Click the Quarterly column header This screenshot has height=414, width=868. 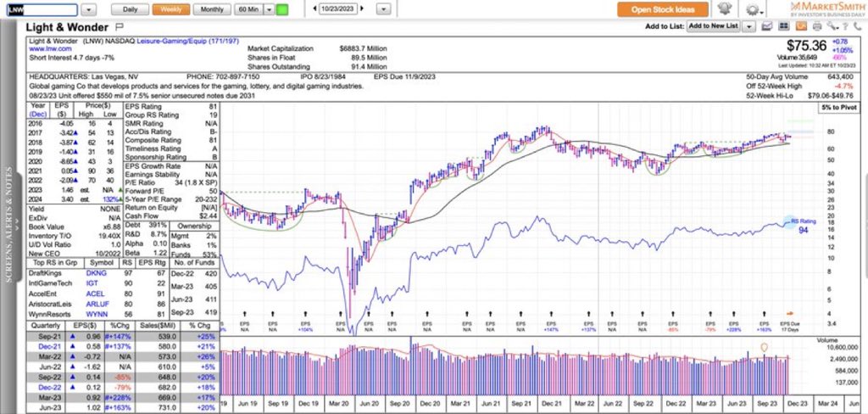click(46, 326)
